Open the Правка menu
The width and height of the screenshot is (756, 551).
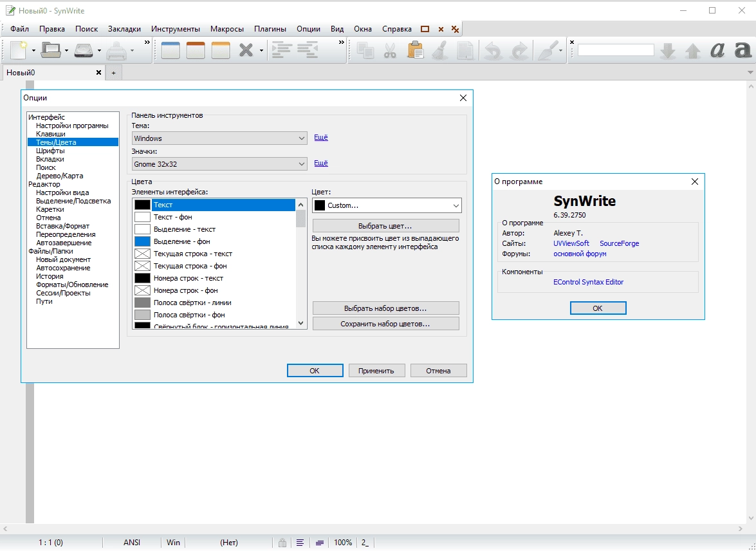[52, 29]
